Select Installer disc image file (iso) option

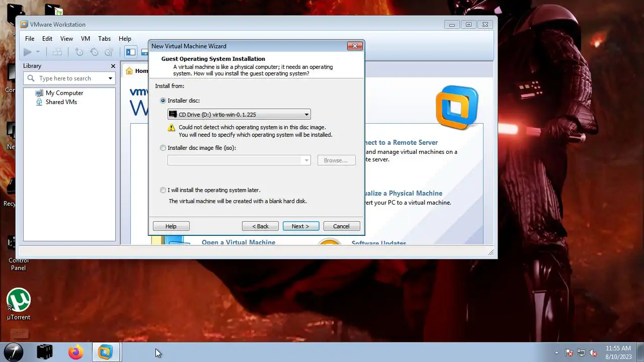pyautogui.click(x=163, y=148)
